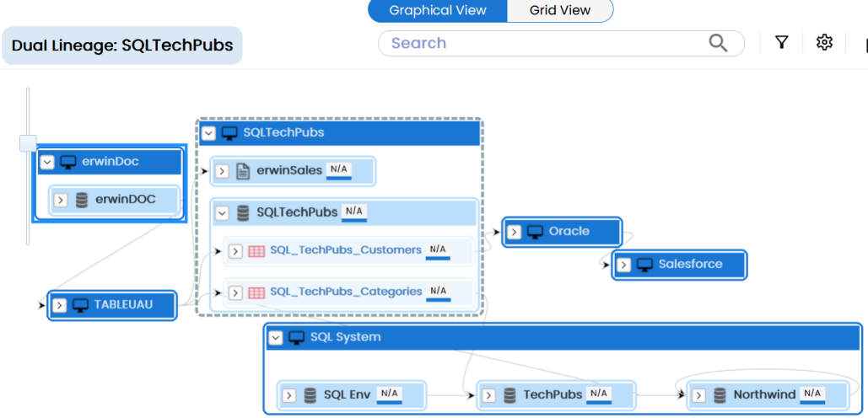Expand the erwinSales node
868x418 pixels.
point(221,171)
